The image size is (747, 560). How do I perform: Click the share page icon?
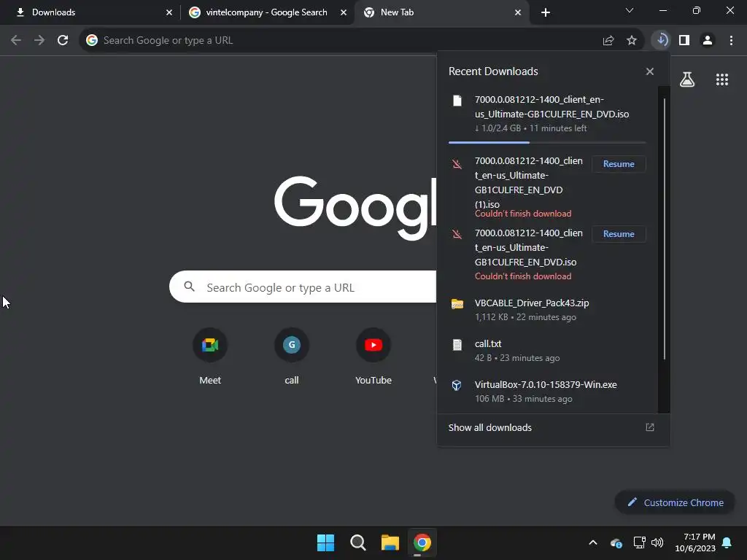coord(608,41)
